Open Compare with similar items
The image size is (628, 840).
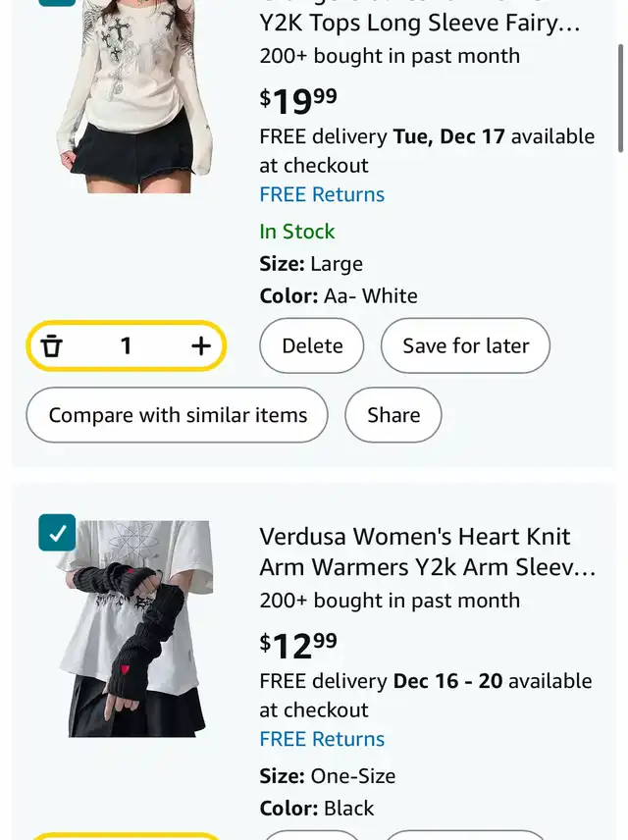click(177, 415)
